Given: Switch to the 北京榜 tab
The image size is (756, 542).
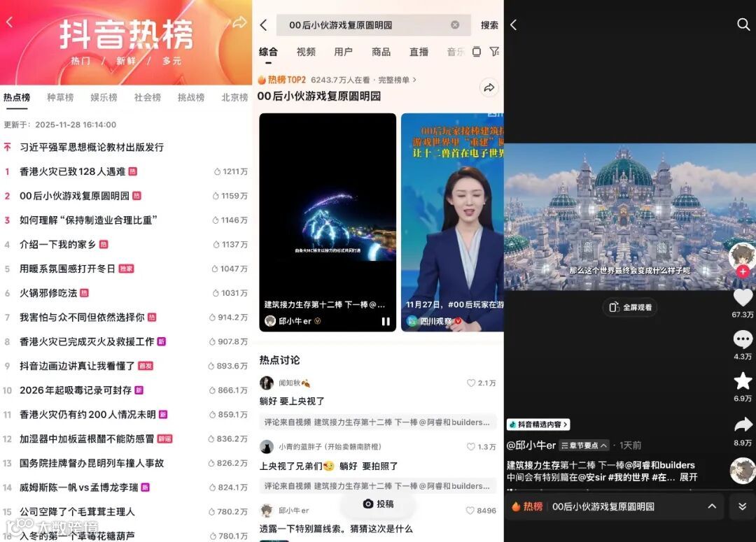Looking at the screenshot, I should 234,97.
